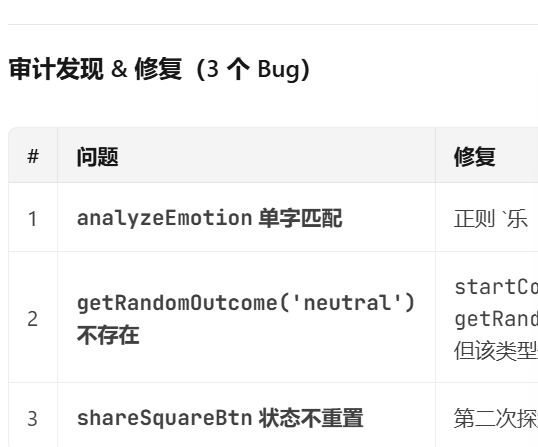The image size is (538, 447).
Task: Click the word Bug in the heading
Action: [278, 70]
